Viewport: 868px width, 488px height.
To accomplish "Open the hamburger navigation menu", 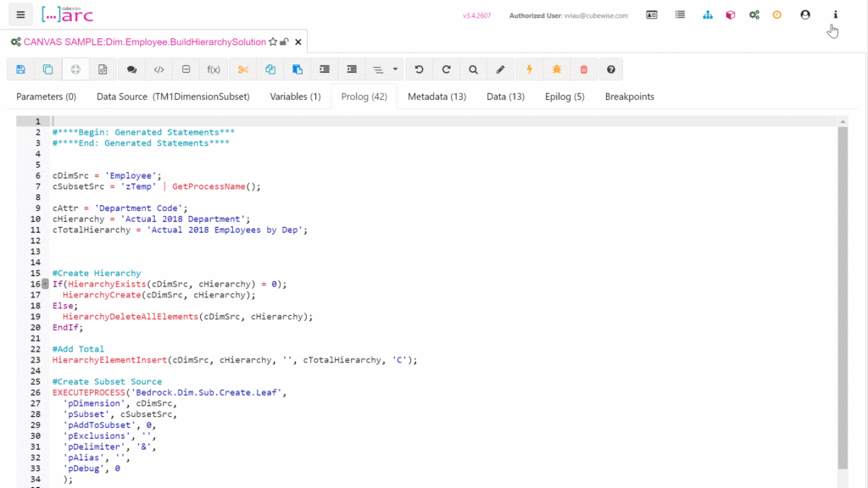I will (20, 15).
